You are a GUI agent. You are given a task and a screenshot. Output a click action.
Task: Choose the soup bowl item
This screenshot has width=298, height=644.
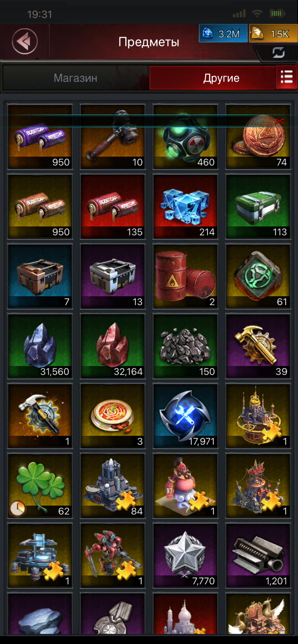113,416
